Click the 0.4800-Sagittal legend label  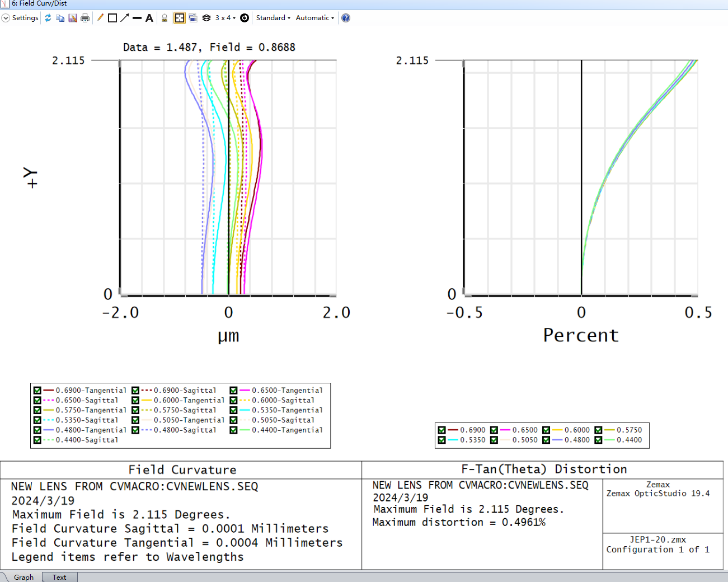click(x=185, y=430)
